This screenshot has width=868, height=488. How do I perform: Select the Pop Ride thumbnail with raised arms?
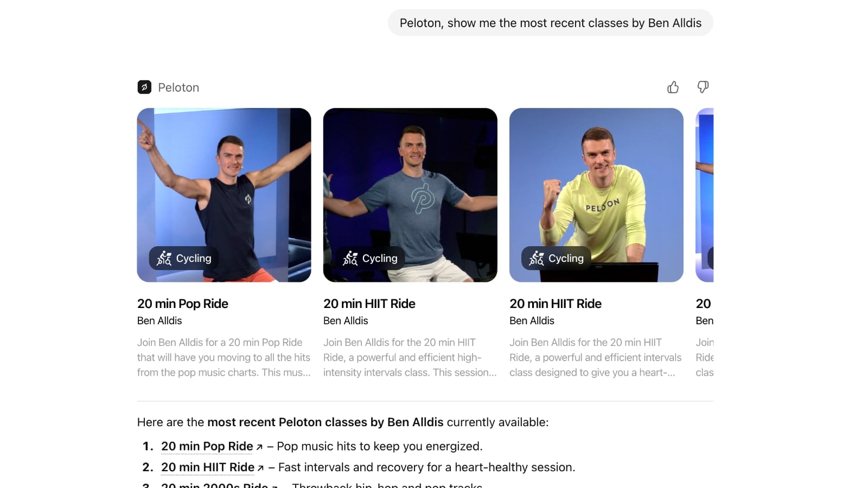tap(224, 195)
